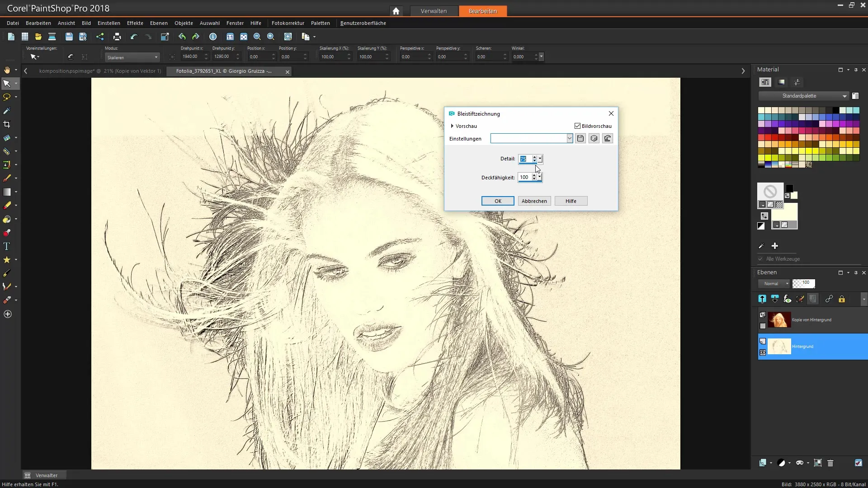
Task: Click the Image Information icon
Action: [213, 37]
